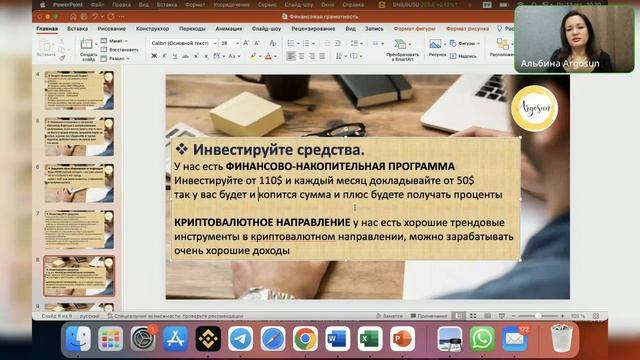Open the font size 28 dropdown
The image size is (640, 360).
coord(237,43)
